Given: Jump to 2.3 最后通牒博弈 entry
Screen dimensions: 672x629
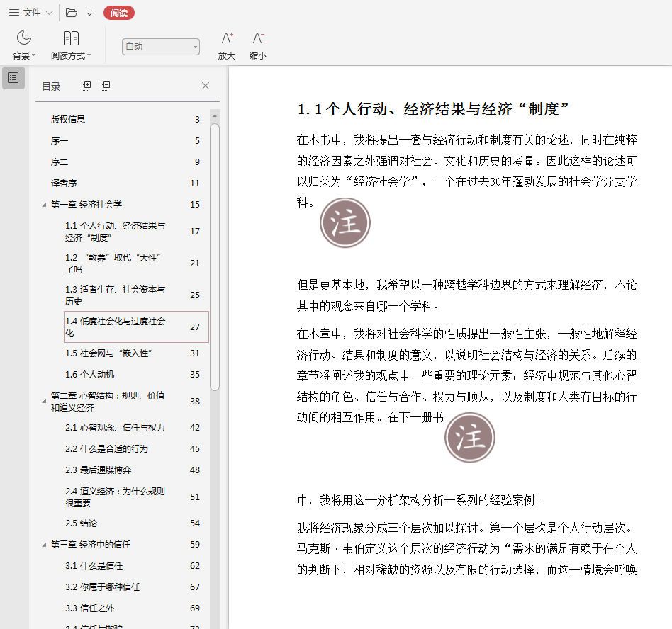Looking at the screenshot, I should [x=98, y=470].
